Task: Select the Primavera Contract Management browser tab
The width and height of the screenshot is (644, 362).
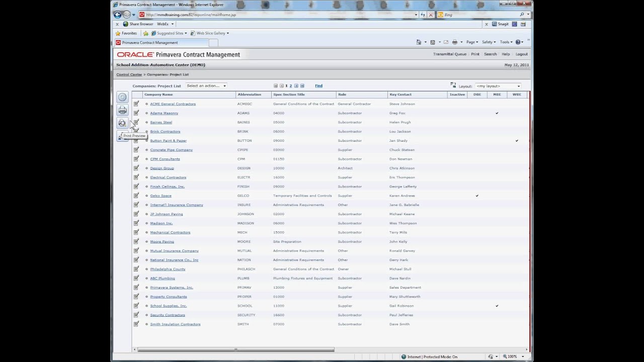Action: click(x=161, y=43)
